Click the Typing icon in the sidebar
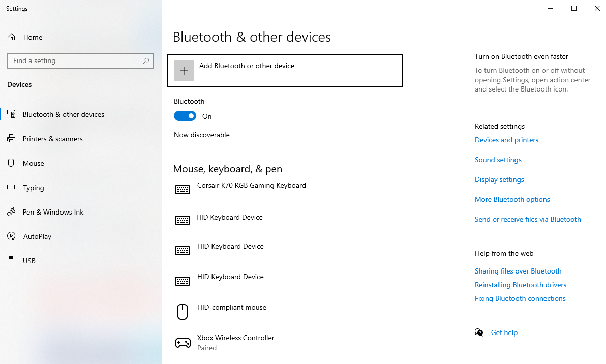Image resolution: width=606 pixels, height=364 pixels. (11, 187)
